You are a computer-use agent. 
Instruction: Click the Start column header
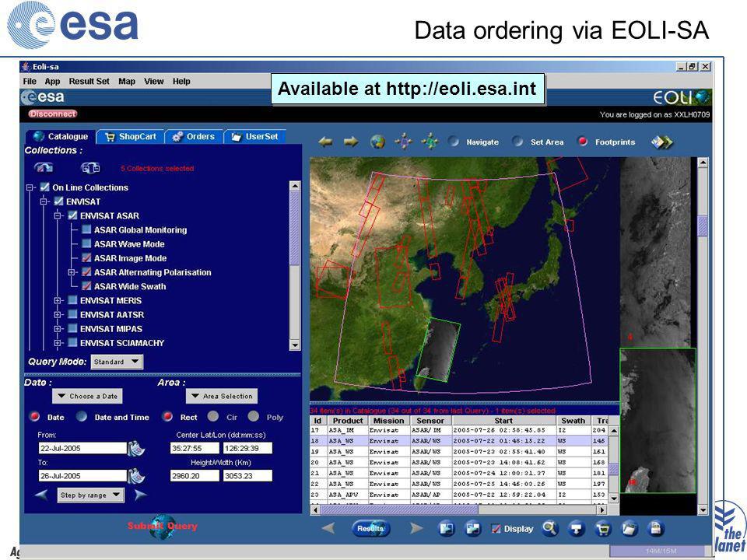tap(504, 421)
